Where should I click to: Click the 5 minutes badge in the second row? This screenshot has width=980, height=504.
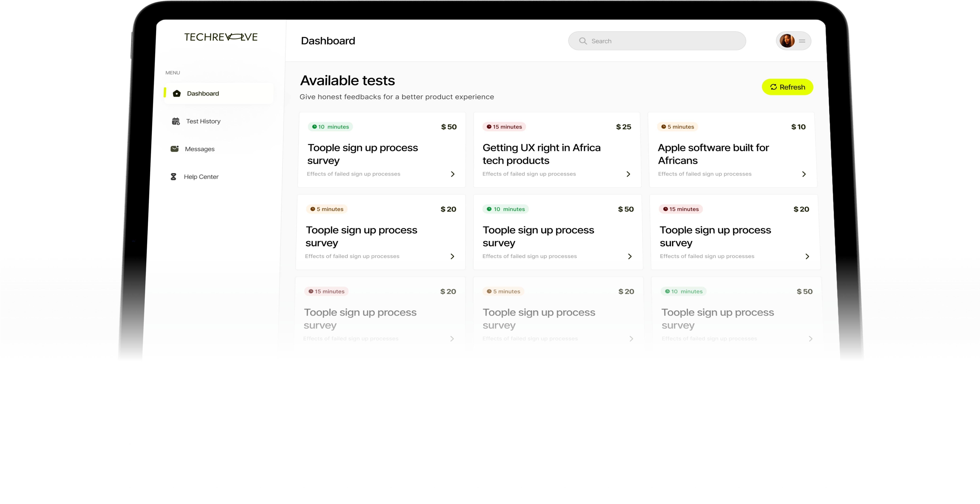pyautogui.click(x=326, y=209)
